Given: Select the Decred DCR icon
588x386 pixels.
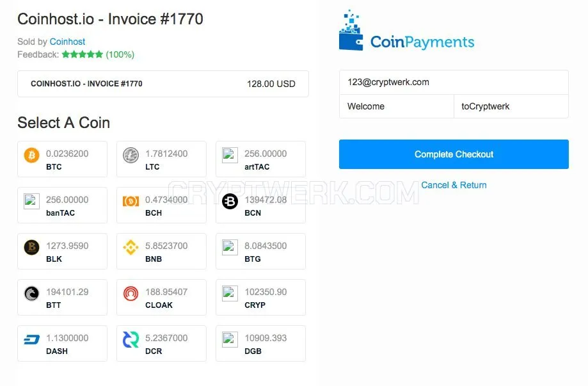Looking at the screenshot, I should coord(131,340).
